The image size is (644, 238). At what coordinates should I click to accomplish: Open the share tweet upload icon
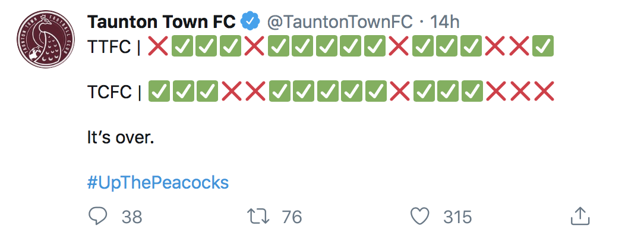coord(580,216)
